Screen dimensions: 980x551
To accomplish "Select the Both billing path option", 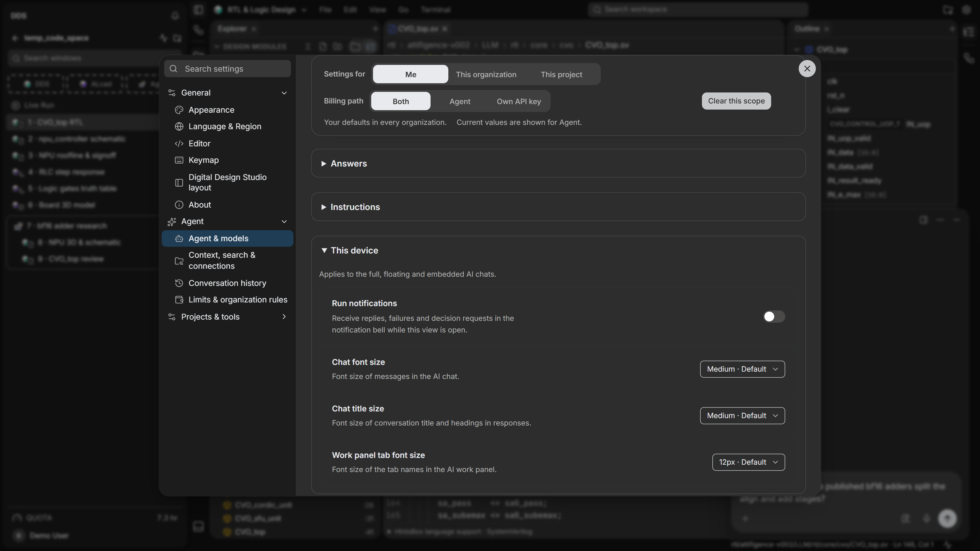I will [x=401, y=101].
